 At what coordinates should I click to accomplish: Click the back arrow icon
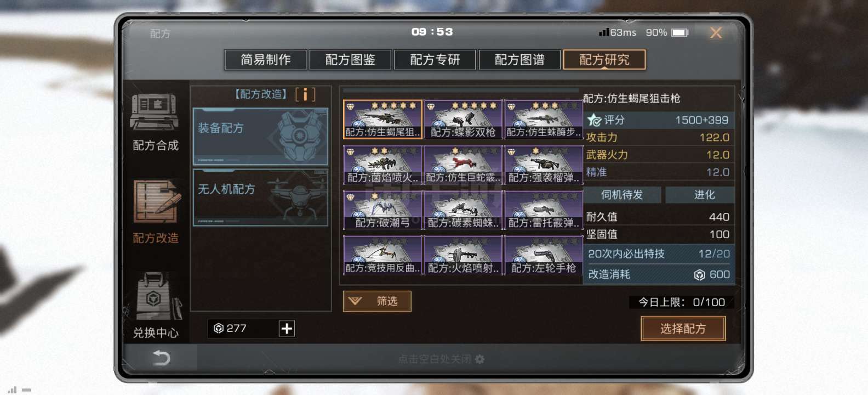pyautogui.click(x=161, y=359)
